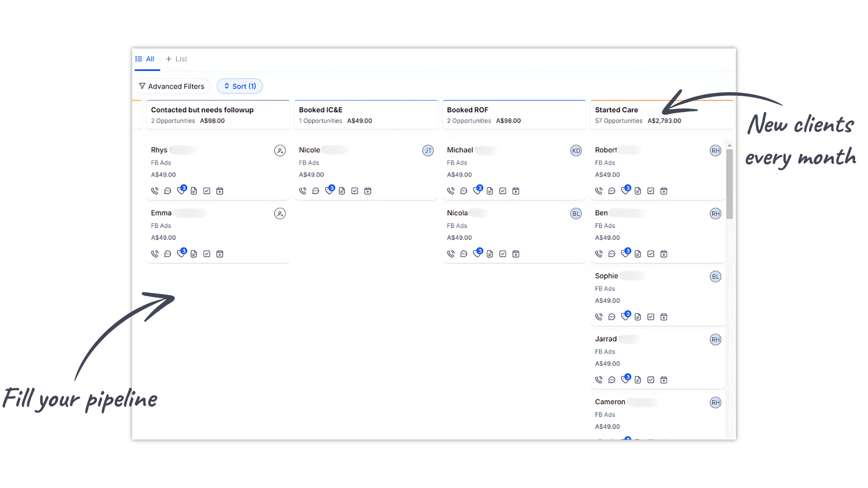Viewport: 868px width, 488px height.
Task: Open assign-owner dropdown on Rhys's card
Action: (x=280, y=150)
